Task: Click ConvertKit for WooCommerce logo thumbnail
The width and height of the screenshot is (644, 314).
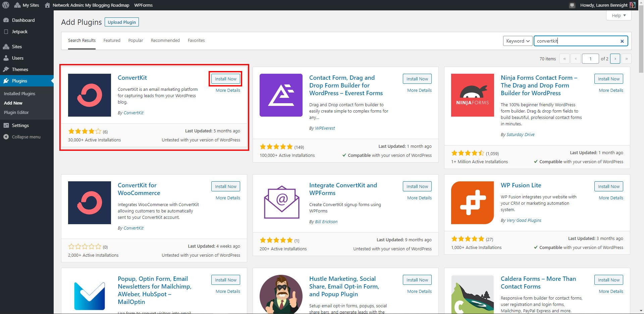Action: (90, 203)
